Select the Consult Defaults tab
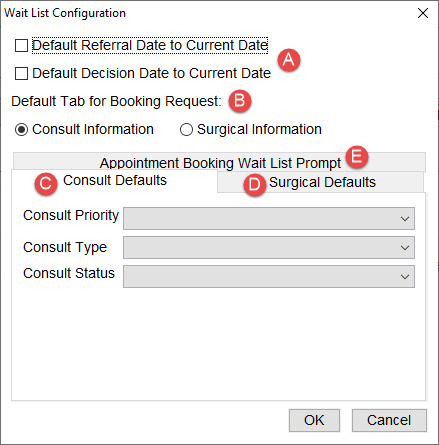The image size is (439, 445). coord(114,181)
